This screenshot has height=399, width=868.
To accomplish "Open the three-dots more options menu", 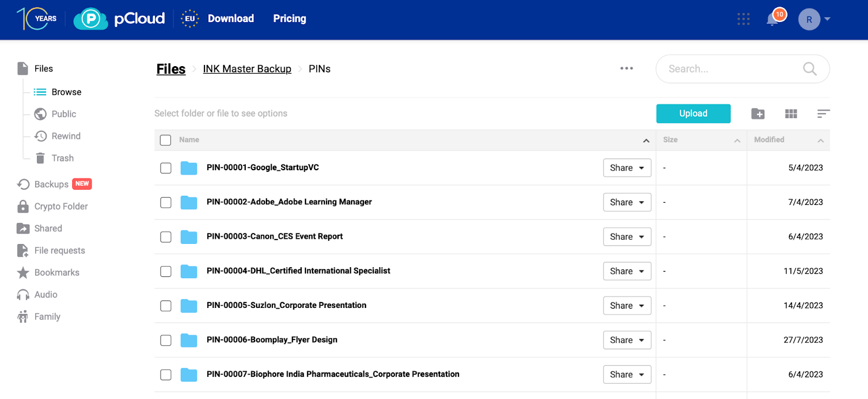I will (627, 68).
